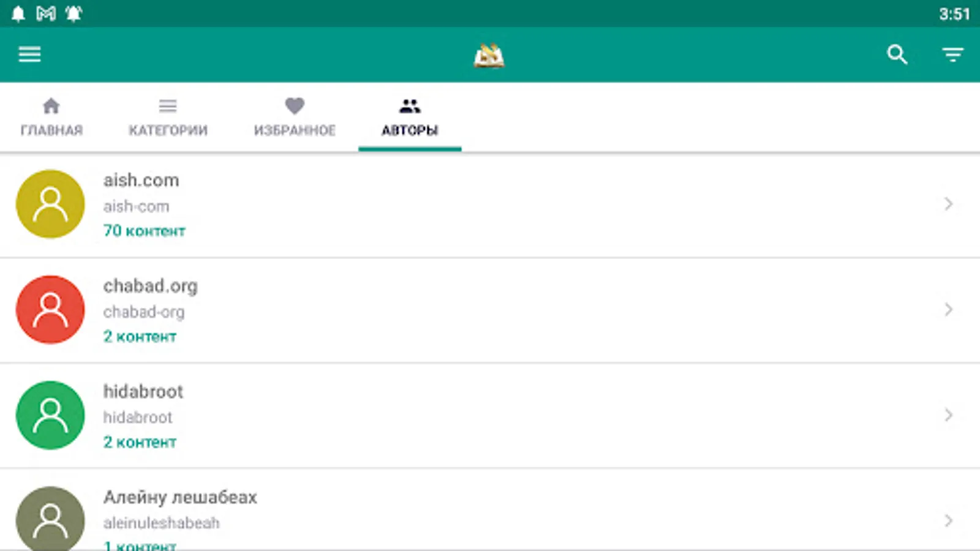The height and width of the screenshot is (551, 980).
Task: Open the notification bell in status bar
Action: click(18, 13)
